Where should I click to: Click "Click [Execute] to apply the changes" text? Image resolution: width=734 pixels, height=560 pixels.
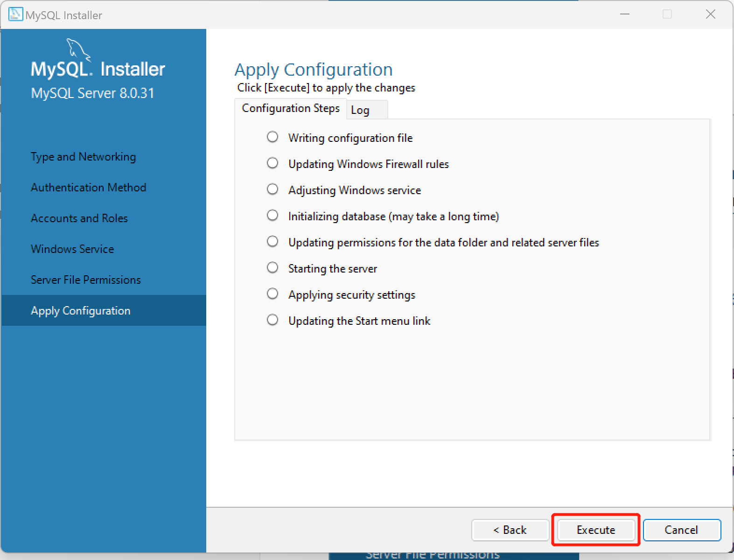click(x=326, y=88)
